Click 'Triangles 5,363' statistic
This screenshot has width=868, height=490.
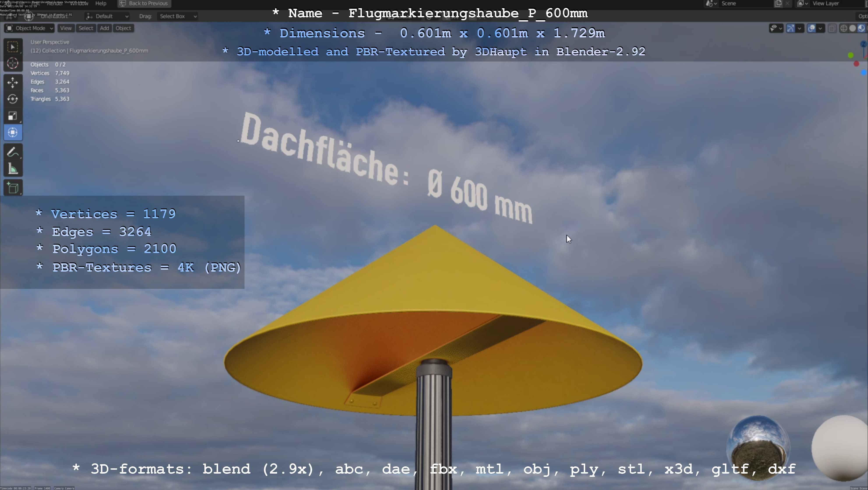tap(50, 99)
